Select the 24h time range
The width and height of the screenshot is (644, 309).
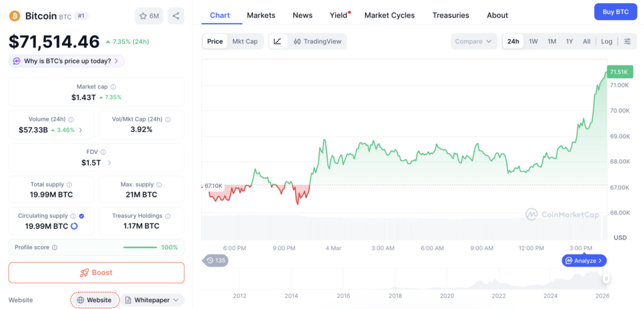513,42
